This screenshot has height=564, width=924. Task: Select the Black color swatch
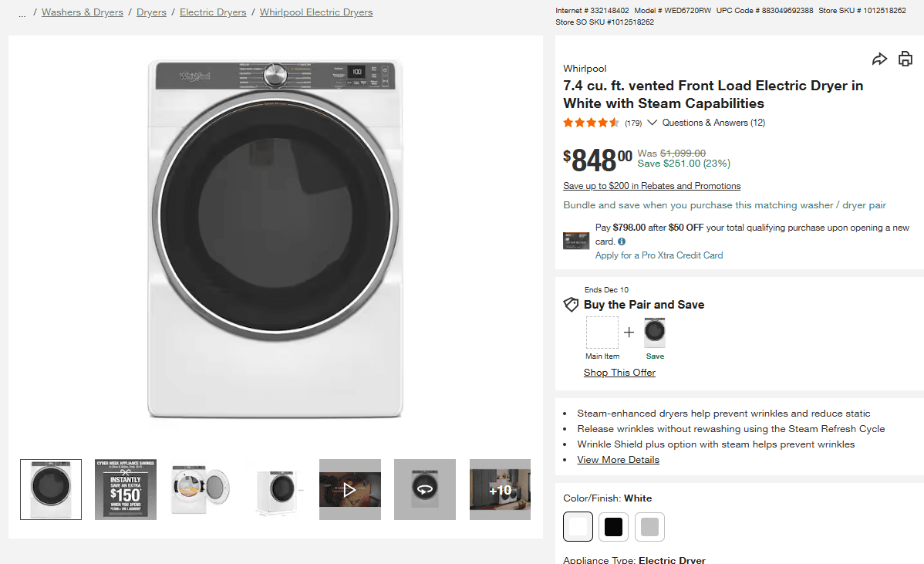coord(614,526)
